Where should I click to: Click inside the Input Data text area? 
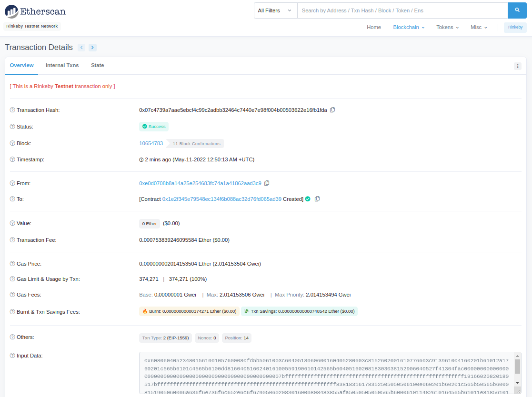tap(326, 373)
